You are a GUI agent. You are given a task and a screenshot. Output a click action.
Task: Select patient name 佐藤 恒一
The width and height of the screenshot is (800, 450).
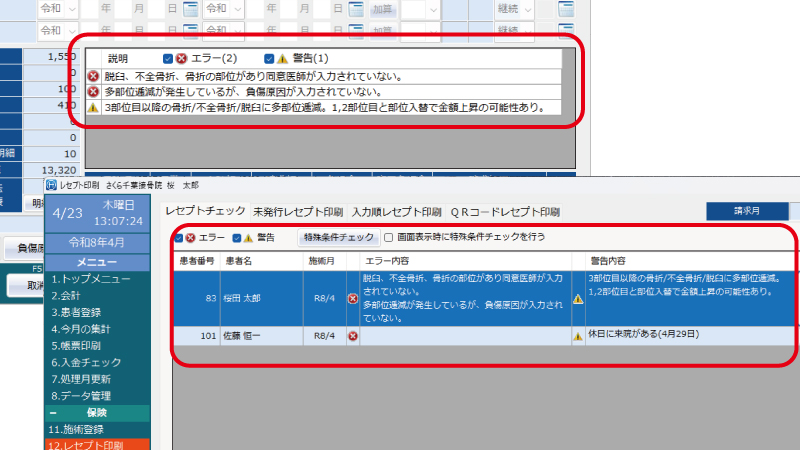242,336
